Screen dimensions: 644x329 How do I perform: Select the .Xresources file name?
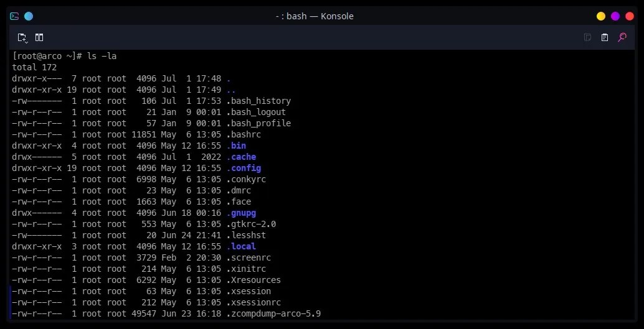click(x=253, y=280)
